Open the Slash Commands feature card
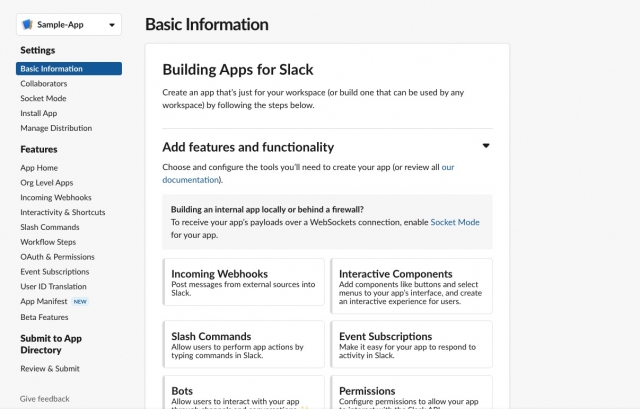This screenshot has height=409, width=640. (244, 344)
